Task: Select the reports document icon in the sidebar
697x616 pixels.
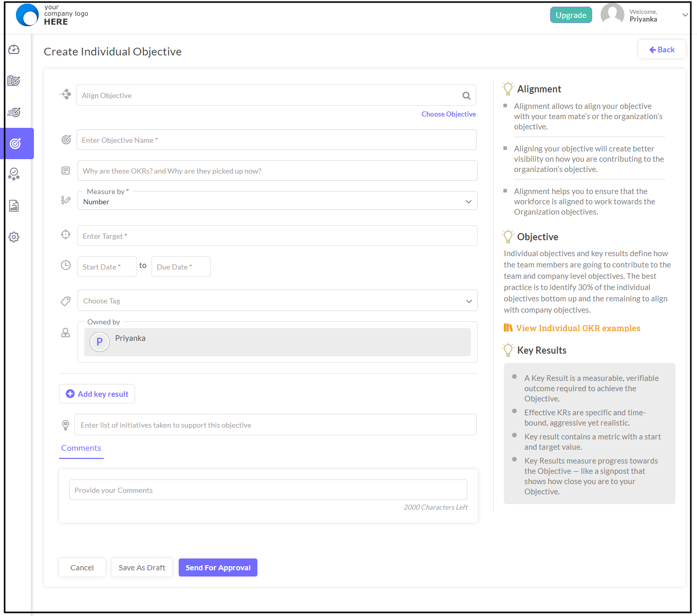Action: [x=13, y=205]
